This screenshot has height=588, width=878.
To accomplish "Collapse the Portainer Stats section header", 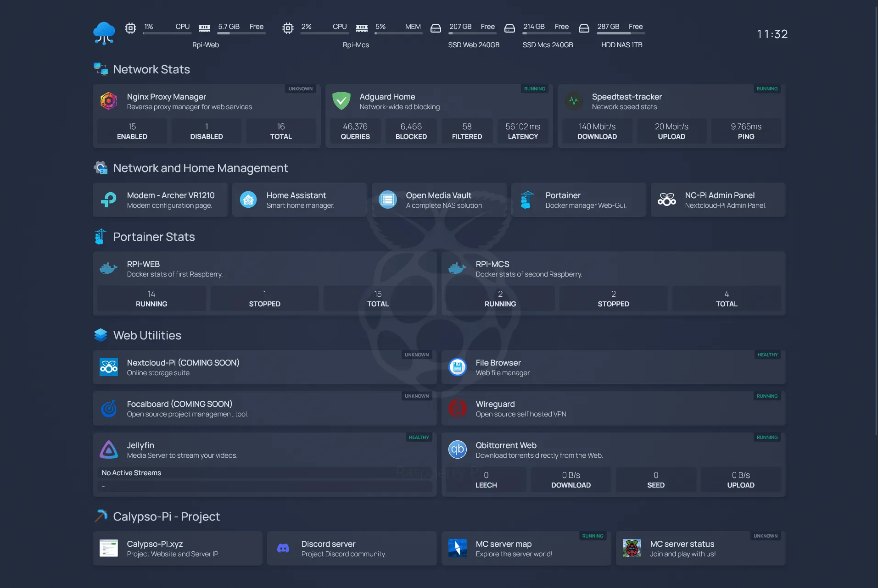I will pyautogui.click(x=154, y=237).
